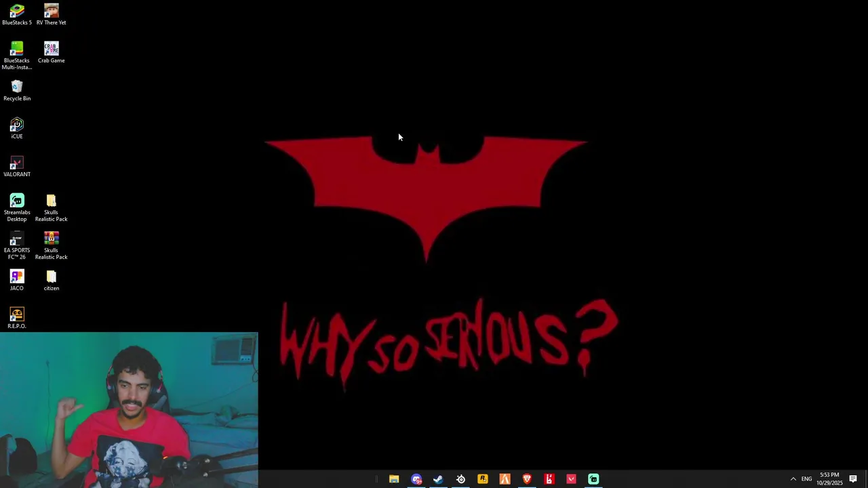The image size is (868, 488).
Task: Select the Skulls Realistic Pack folder icon
Action: (x=52, y=207)
